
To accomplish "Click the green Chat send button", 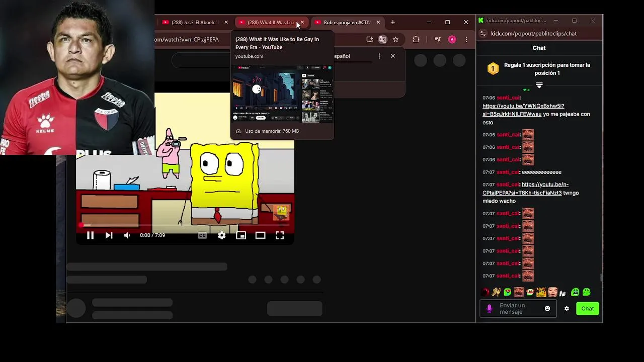I will pyautogui.click(x=588, y=309).
